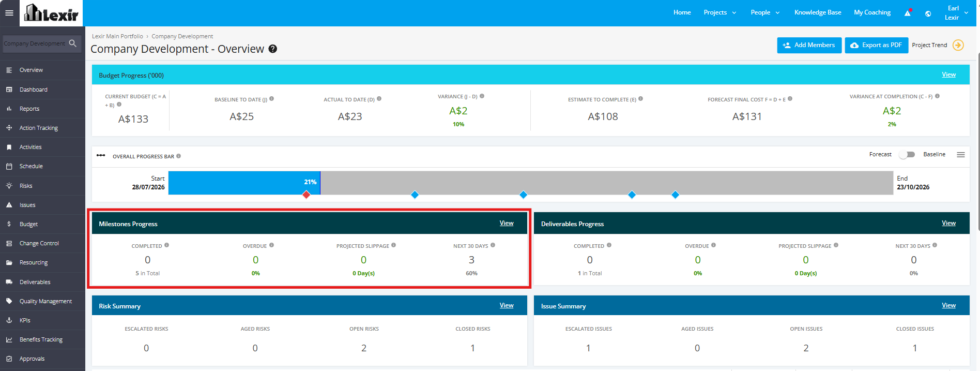Click info icon beside Deliverables Overdue
The height and width of the screenshot is (371, 980).
pos(714,245)
